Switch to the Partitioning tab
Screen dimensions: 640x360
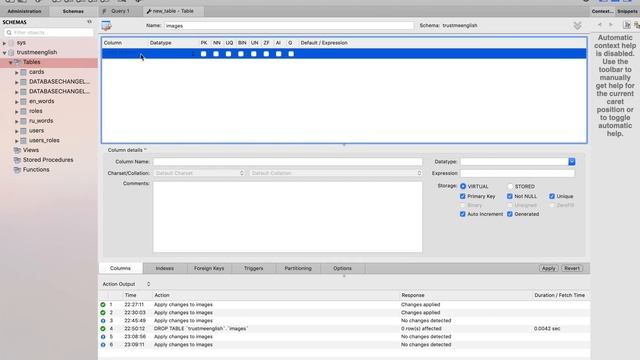click(298, 268)
